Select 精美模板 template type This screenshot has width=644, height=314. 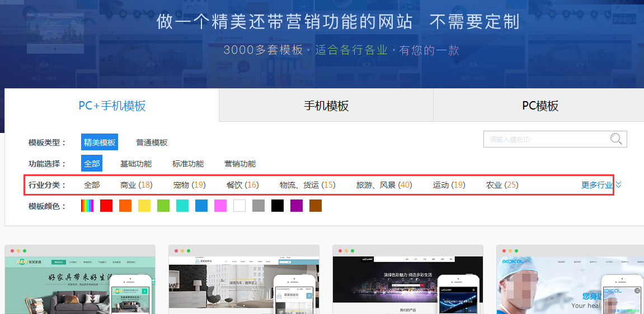[x=100, y=142]
